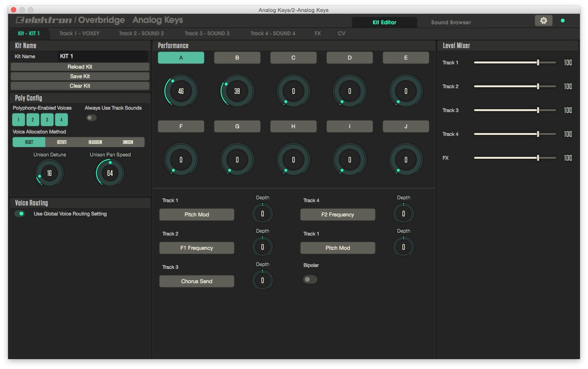The image size is (588, 369).
Task: Click Depth knob for Track 4 F2 Frequency
Action: [404, 214]
